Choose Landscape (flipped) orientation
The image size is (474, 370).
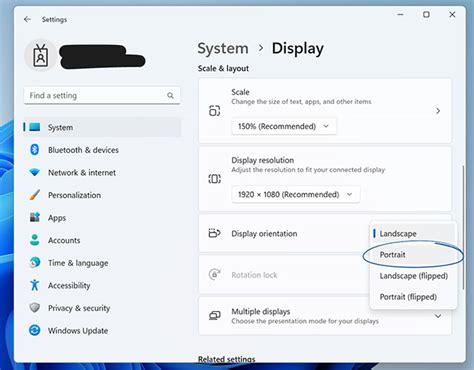tap(413, 276)
